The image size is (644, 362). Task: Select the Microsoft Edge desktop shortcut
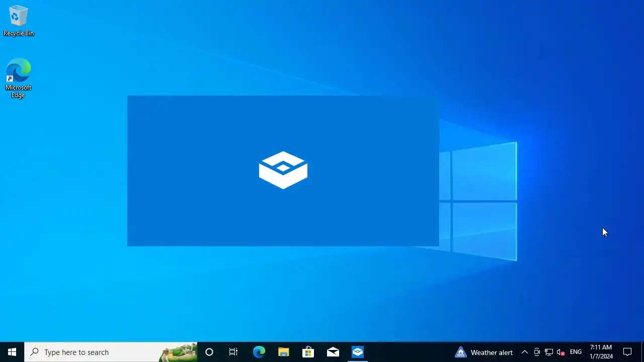tap(19, 78)
